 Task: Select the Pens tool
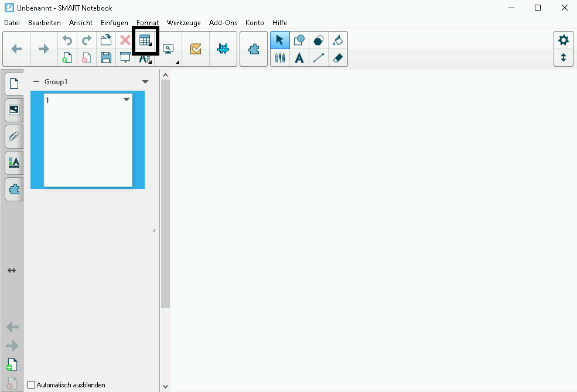tap(280, 58)
